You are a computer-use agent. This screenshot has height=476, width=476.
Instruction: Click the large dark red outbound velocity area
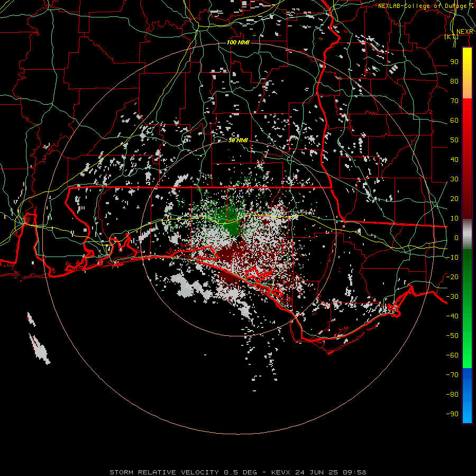(x=228, y=253)
